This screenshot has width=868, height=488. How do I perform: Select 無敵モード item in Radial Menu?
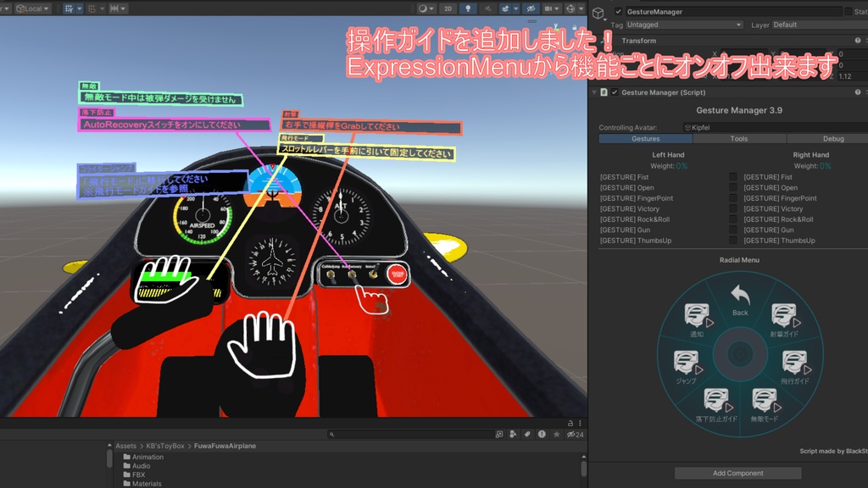(765, 405)
